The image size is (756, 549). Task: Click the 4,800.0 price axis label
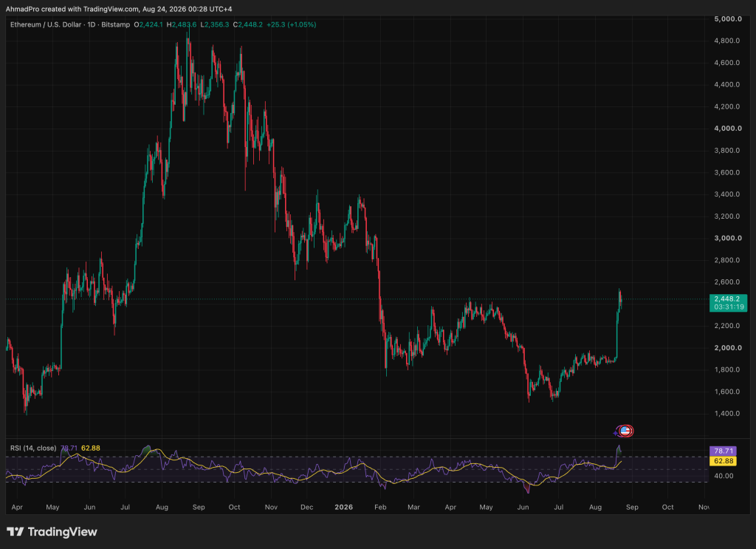pos(727,41)
